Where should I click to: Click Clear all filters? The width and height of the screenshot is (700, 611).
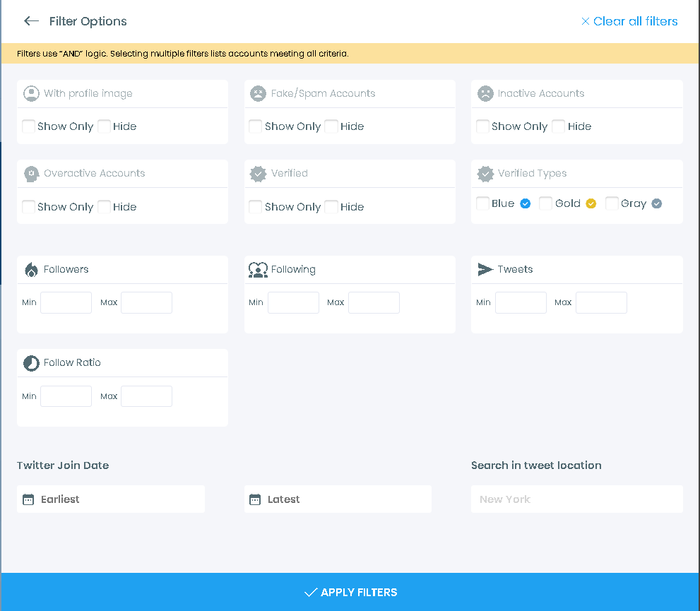[629, 21]
